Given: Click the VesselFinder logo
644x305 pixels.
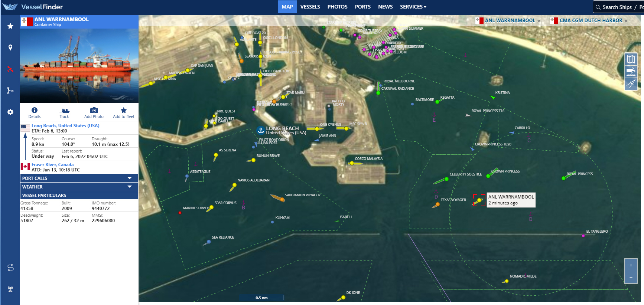Looking at the screenshot, I should coord(33,7).
